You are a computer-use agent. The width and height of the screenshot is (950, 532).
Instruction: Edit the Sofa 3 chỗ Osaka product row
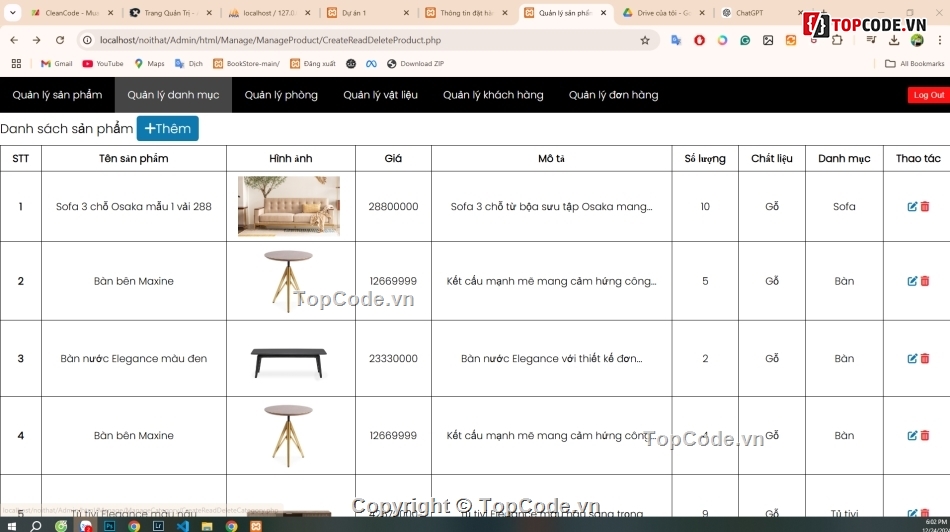tap(912, 207)
